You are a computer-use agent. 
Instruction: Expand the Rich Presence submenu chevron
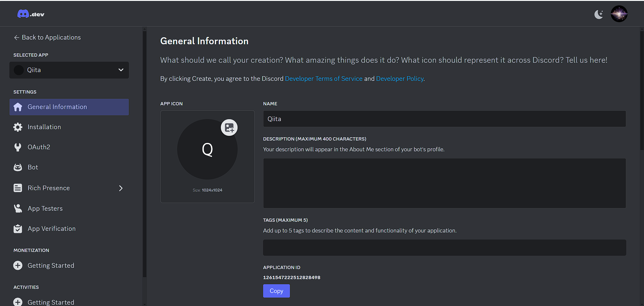(x=121, y=188)
